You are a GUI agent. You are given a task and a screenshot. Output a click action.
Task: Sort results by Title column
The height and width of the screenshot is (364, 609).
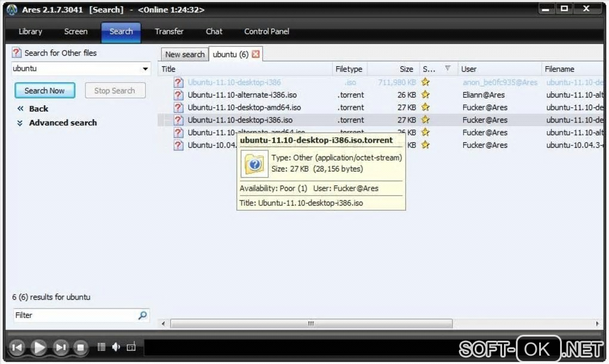[x=245, y=69]
